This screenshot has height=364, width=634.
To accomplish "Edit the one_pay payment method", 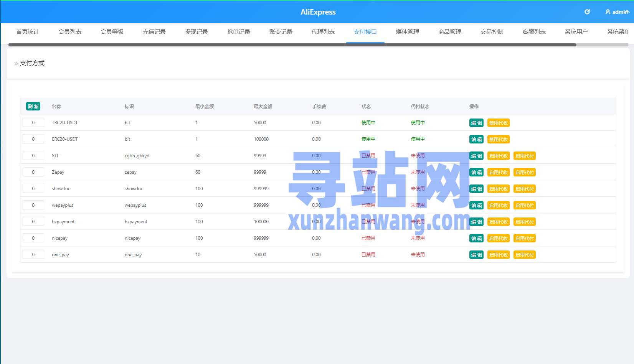I will pos(476,255).
